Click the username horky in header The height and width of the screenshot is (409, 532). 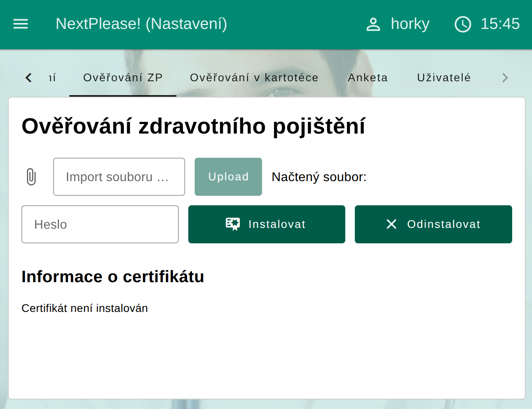[410, 24]
